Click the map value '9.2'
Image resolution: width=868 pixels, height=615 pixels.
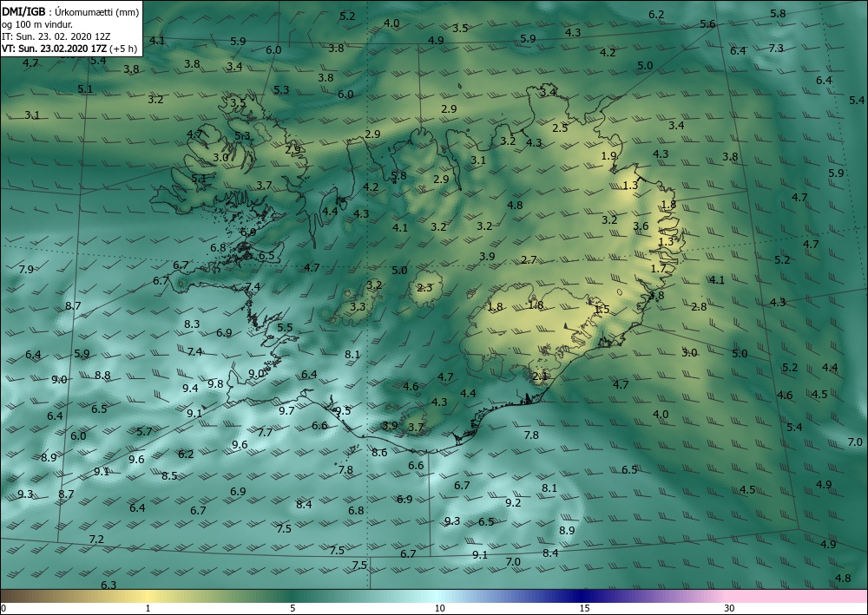[513, 503]
